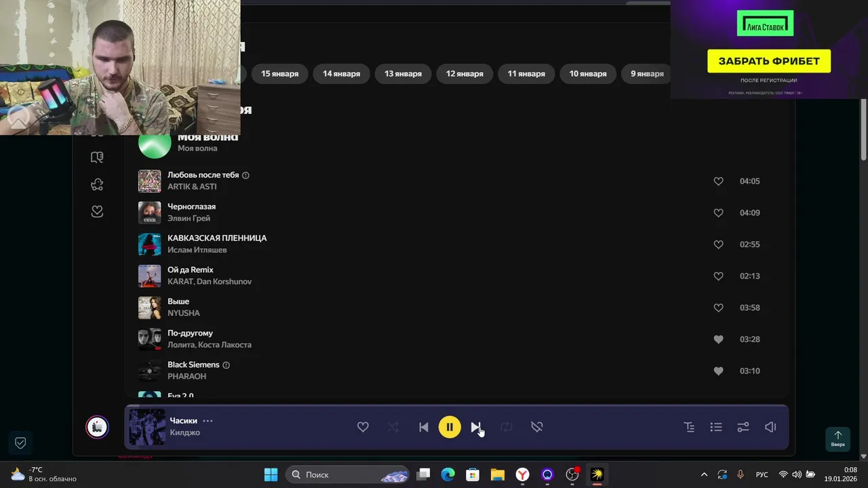
Task: Show lyrics with the text icon
Action: [x=689, y=427]
